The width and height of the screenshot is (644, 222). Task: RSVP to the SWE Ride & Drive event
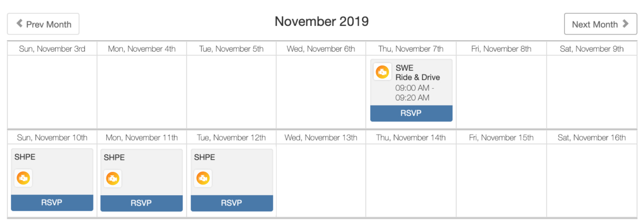point(411,114)
